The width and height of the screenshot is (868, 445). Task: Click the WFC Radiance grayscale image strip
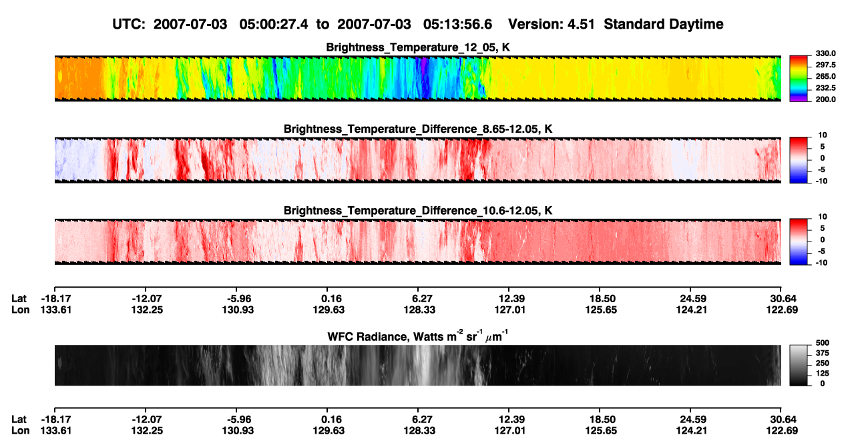[417, 365]
